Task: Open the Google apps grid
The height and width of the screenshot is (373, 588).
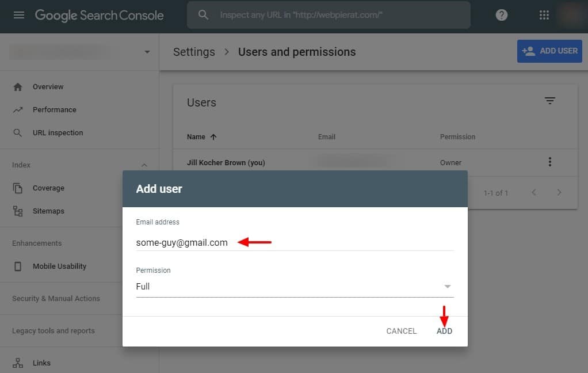Action: (x=544, y=16)
